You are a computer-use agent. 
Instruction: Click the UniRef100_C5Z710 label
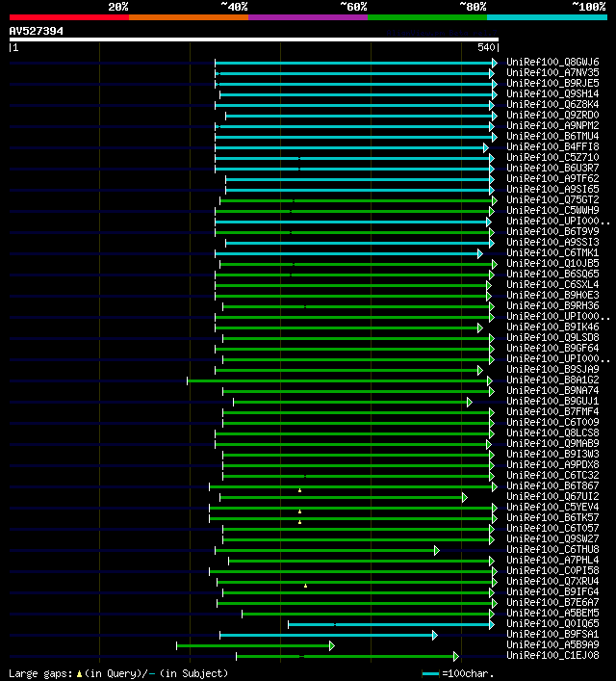[552, 157]
